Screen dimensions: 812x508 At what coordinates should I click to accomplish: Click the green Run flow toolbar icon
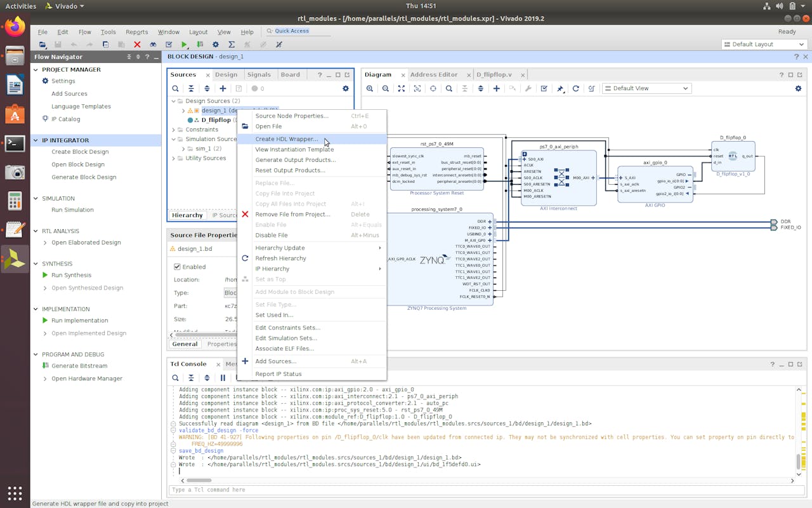[x=184, y=44]
